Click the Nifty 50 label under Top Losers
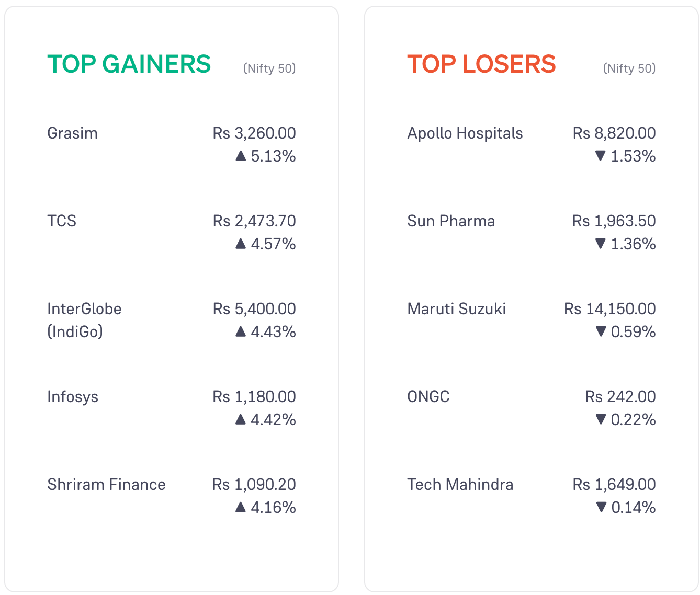The height and width of the screenshot is (595, 700). pos(629,68)
